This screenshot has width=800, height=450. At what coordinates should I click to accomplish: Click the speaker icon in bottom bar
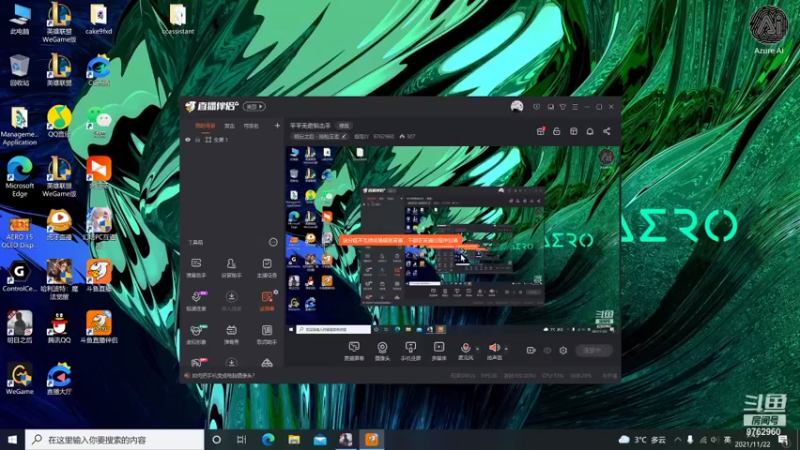tap(494, 348)
